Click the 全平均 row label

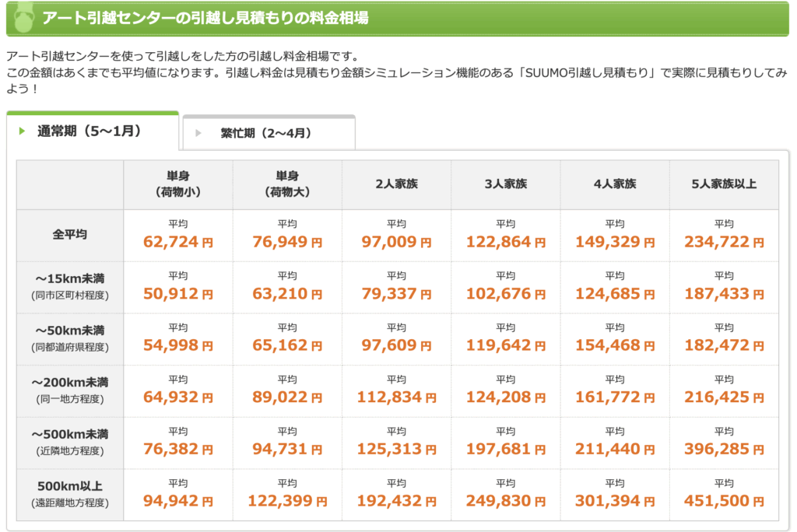point(70,235)
